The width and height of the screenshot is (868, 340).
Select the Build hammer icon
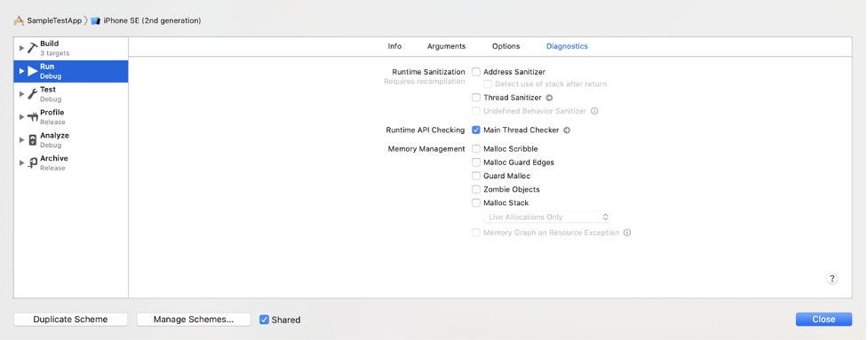pos(33,48)
